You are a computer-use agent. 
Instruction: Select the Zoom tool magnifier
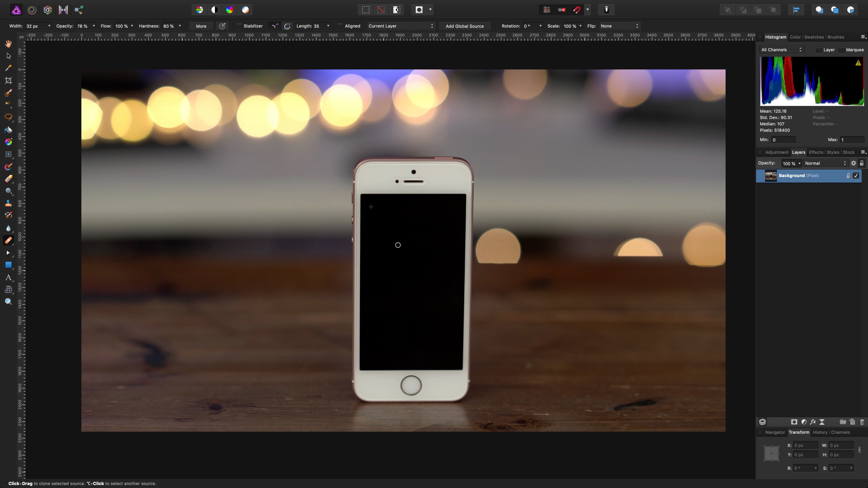click(8, 302)
